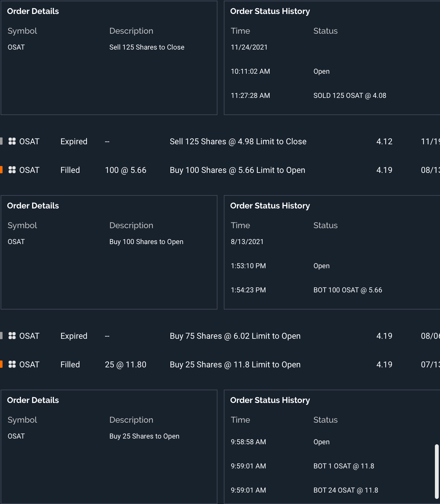Image resolution: width=440 pixels, height=504 pixels.
Task: Click the four-dot icon on Sell 125 Shares row
Action: click(12, 141)
